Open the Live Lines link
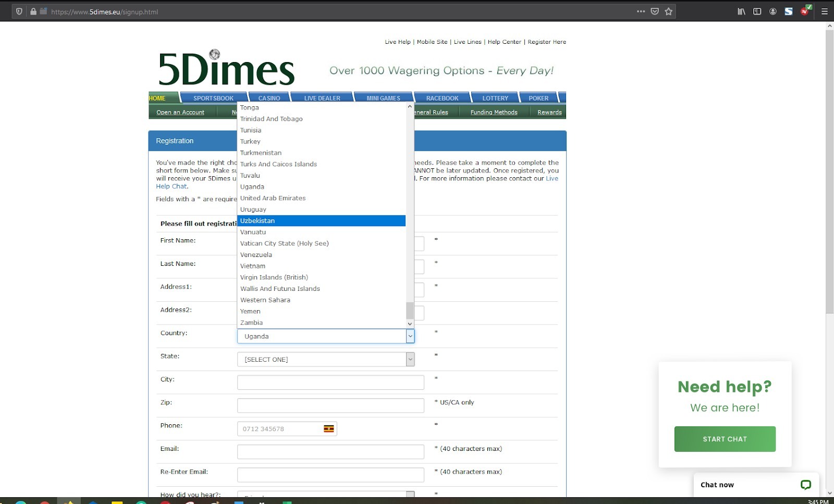This screenshot has height=504, width=834. (468, 42)
